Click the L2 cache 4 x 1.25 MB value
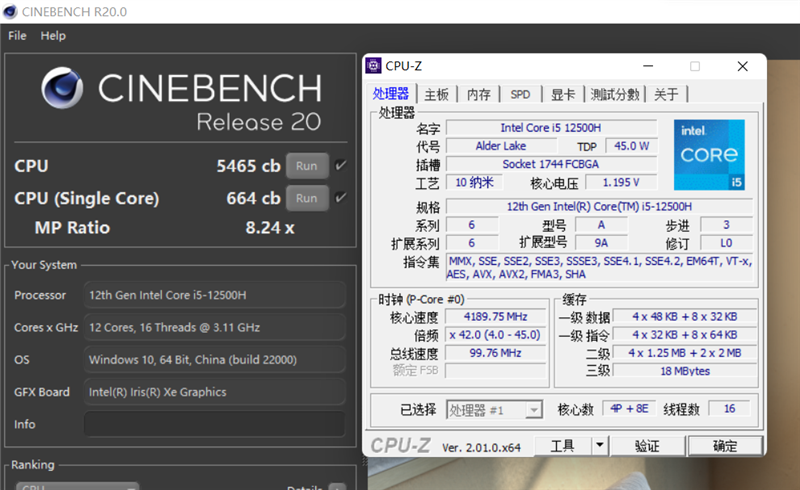Image resolution: width=800 pixels, height=490 pixels. [685, 353]
